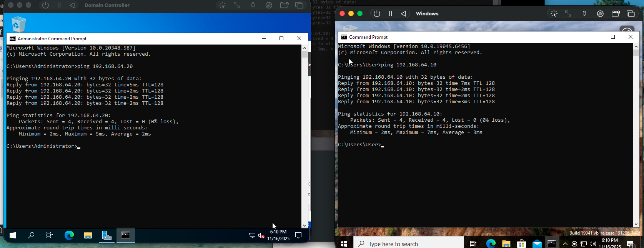The image size is (644, 248).
Task: Select Command Prompt on Domain Controller taskbar
Action: (125, 235)
